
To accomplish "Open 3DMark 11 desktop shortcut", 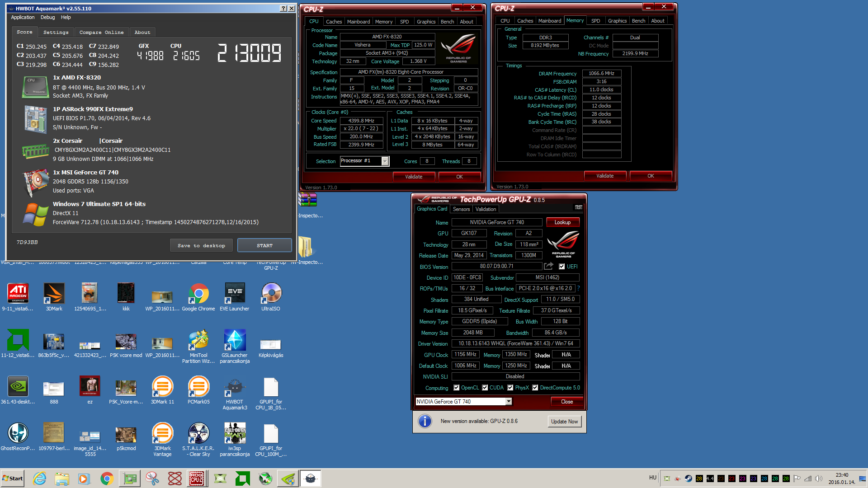I will [162, 390].
